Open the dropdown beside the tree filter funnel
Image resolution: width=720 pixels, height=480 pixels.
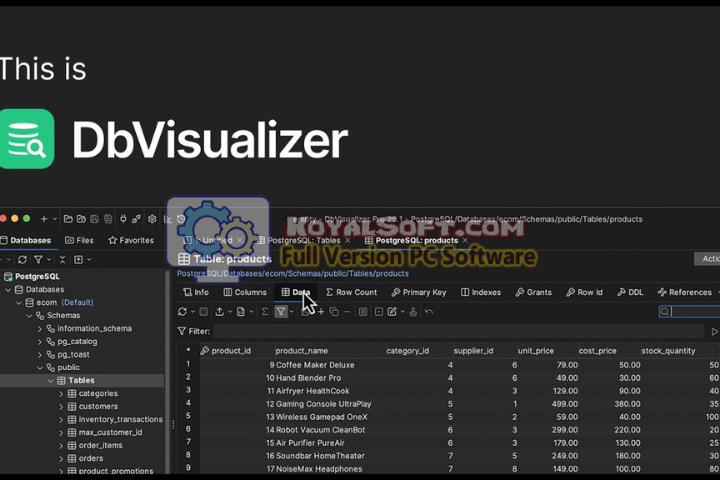(49, 260)
